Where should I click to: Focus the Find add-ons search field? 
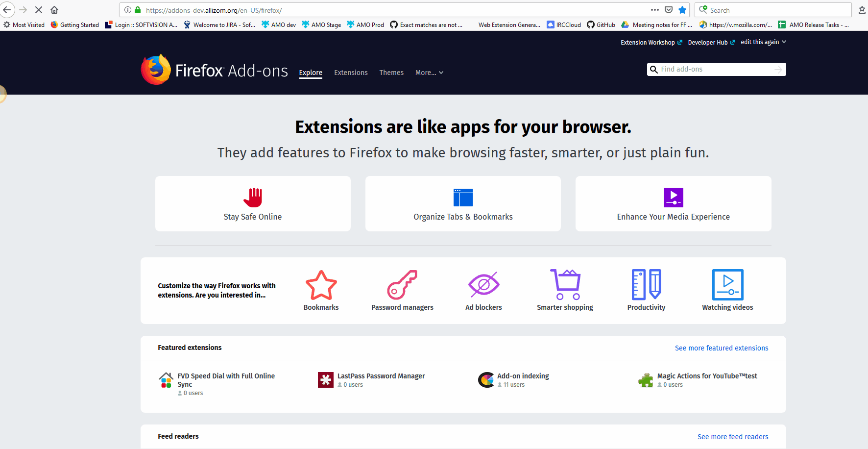[x=717, y=70]
